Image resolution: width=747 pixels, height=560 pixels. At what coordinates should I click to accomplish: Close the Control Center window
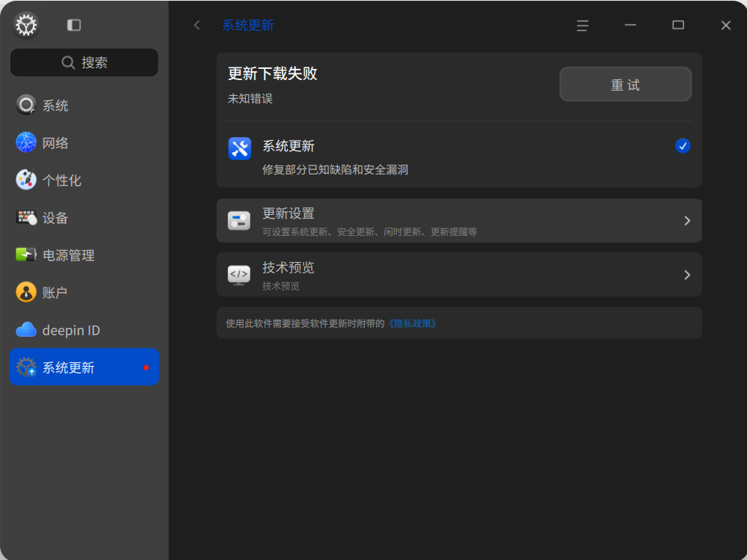click(725, 25)
